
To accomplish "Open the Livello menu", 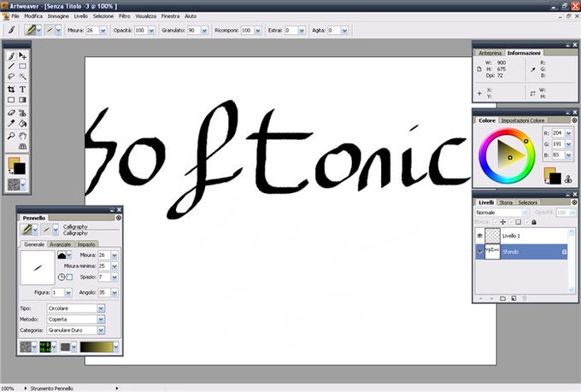I will coord(81,16).
